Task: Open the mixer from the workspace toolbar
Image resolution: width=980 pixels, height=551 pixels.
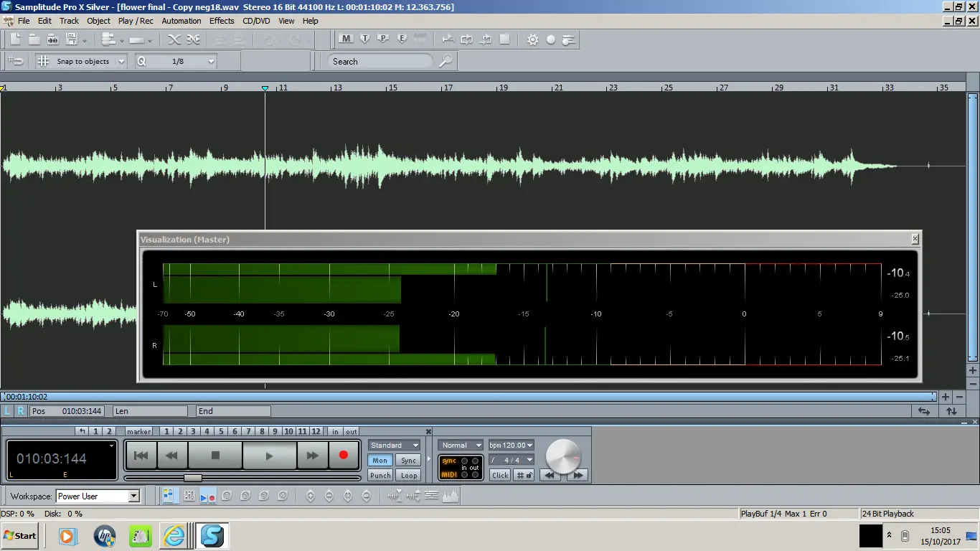Action: click(x=189, y=496)
